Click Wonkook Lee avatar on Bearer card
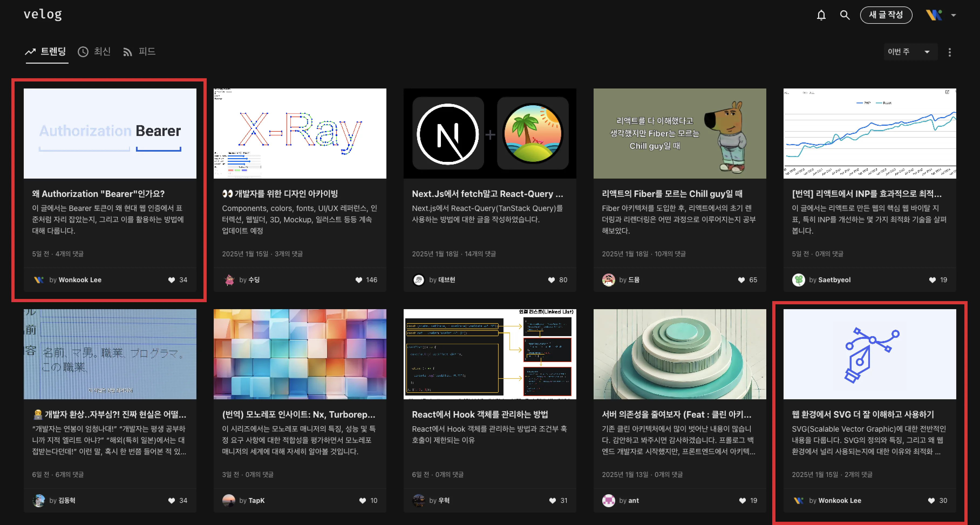The image size is (980, 525). (39, 280)
